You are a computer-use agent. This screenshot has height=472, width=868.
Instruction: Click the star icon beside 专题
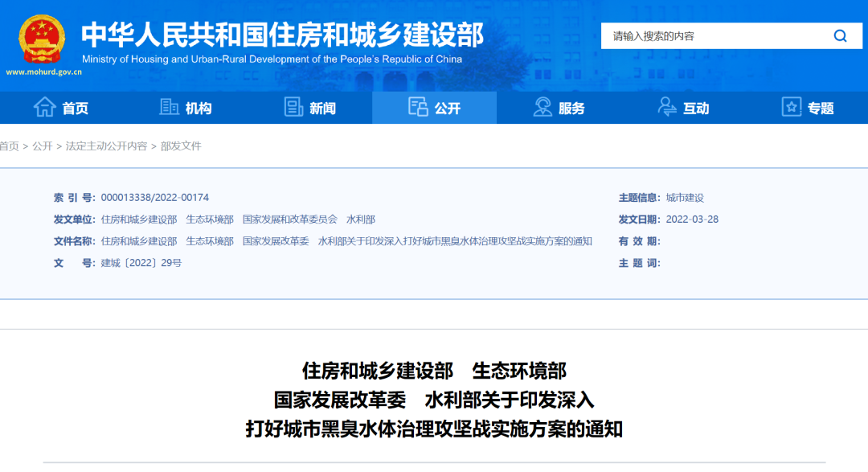792,107
